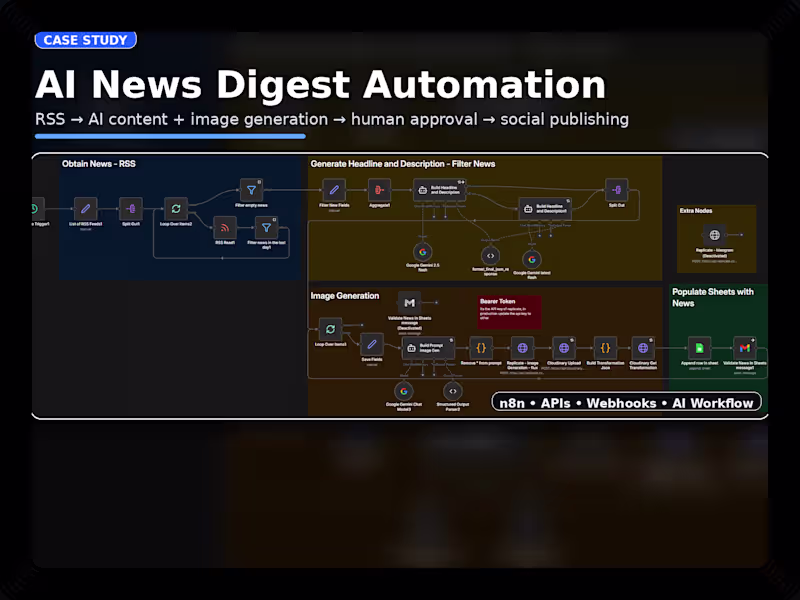Select the Structured Output Parser2 node
The image size is (800, 600).
(x=453, y=391)
